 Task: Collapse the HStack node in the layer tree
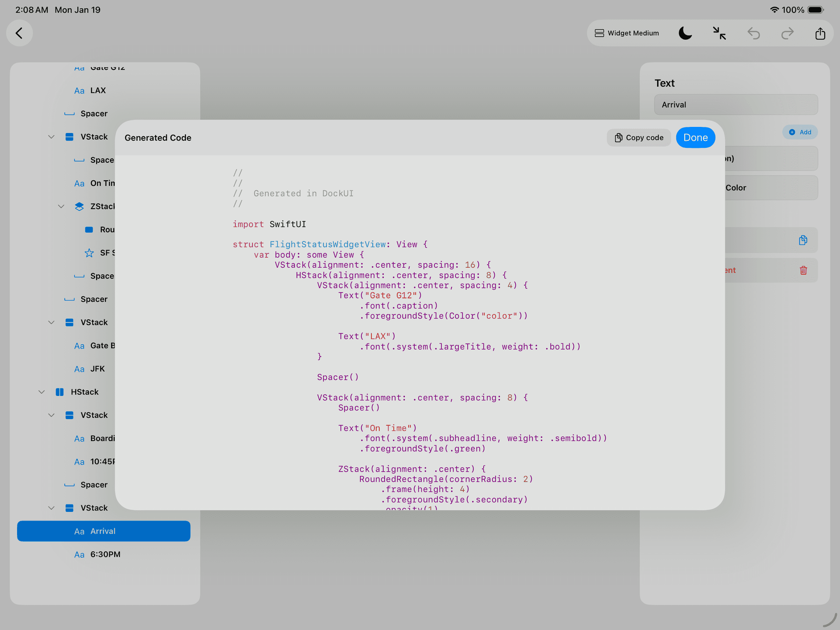click(x=42, y=392)
